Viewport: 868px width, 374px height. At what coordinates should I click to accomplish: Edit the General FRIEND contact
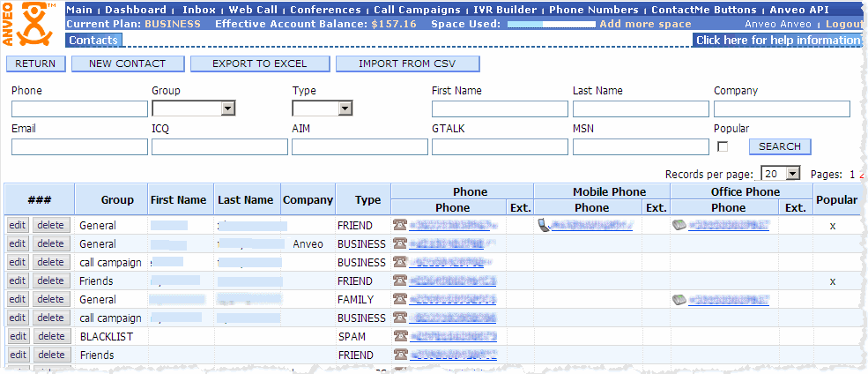pyautogui.click(x=18, y=225)
